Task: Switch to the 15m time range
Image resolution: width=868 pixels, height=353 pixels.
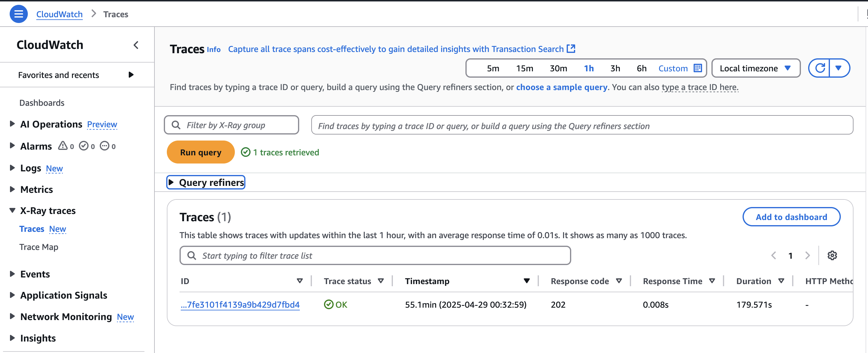Action: pos(525,68)
